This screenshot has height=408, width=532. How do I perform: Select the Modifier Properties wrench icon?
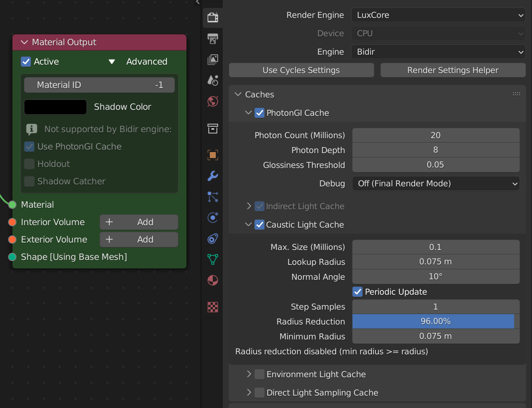tap(212, 176)
